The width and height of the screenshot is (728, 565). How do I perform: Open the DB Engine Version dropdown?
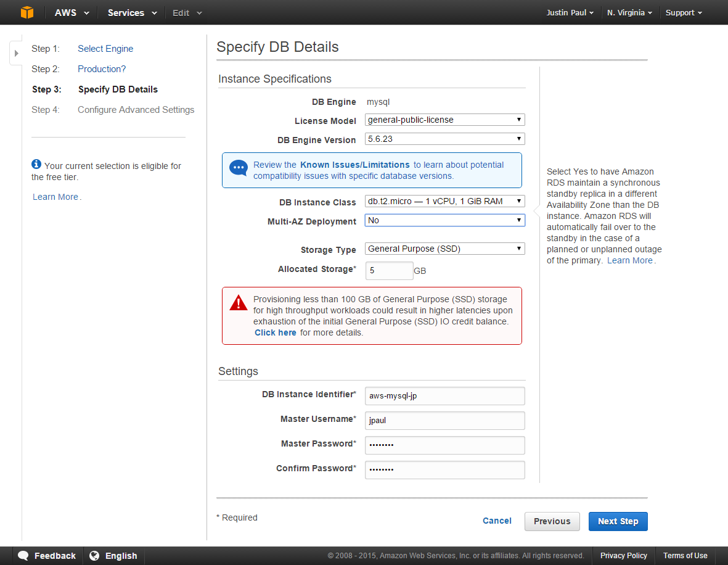tap(445, 139)
